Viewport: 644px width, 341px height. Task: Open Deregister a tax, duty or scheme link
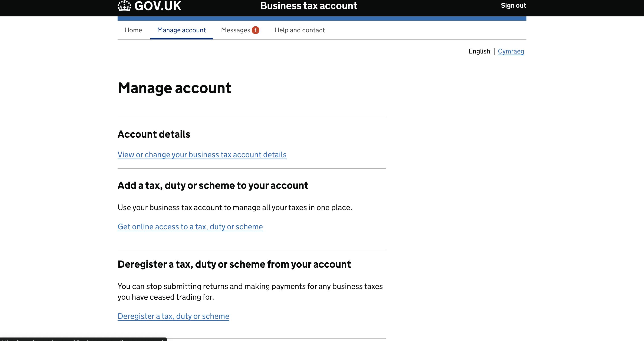[x=173, y=316]
